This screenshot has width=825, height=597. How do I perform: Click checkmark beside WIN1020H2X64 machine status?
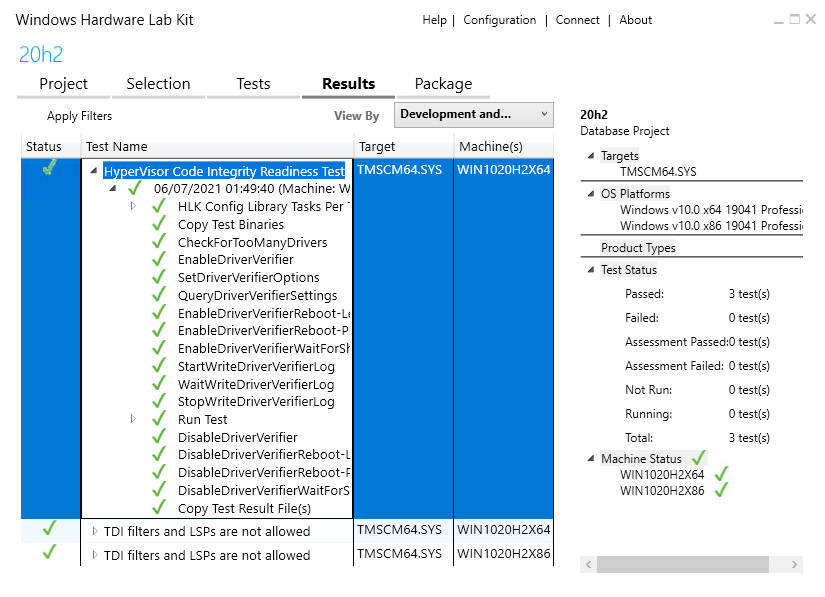(x=722, y=473)
